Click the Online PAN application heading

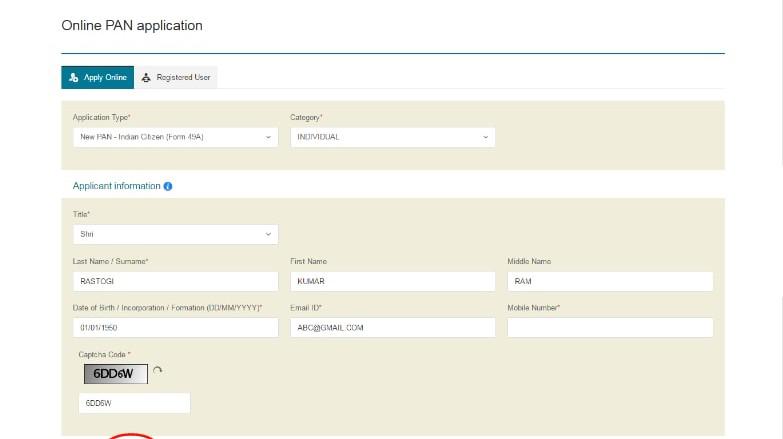[x=132, y=25]
